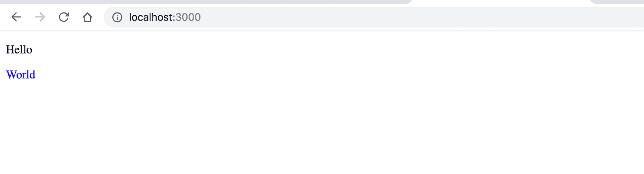644x174 pixels.
Task: Reload the page with the refresh icon
Action: (64, 17)
